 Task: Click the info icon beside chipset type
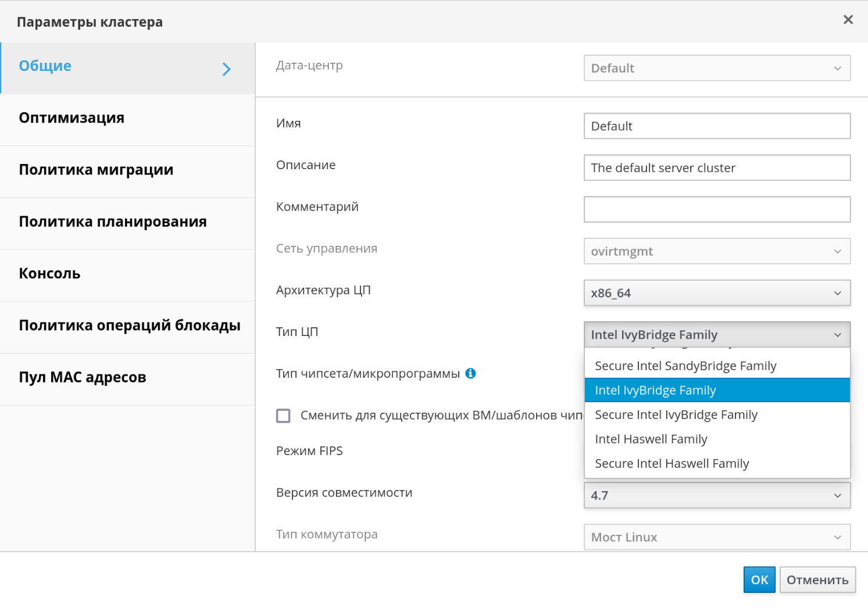pos(470,373)
